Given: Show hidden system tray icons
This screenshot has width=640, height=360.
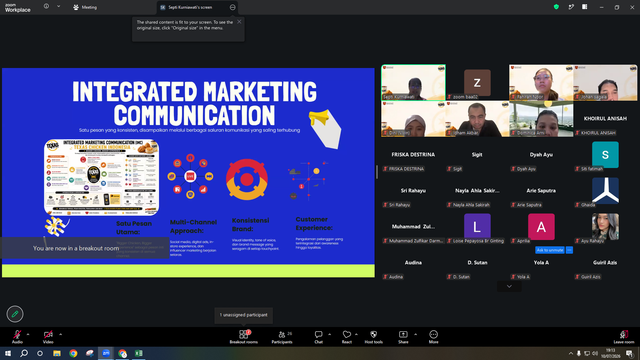Looking at the screenshot, I should point(571,353).
